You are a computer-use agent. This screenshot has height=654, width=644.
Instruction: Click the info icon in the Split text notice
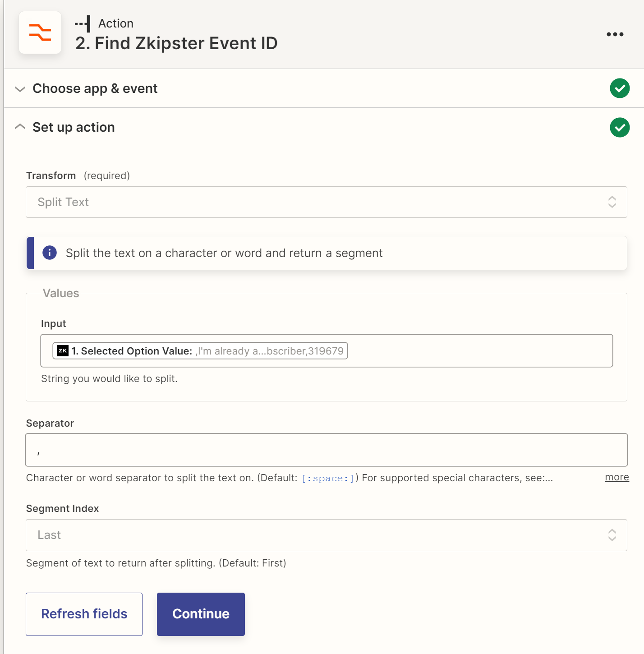pyautogui.click(x=50, y=253)
